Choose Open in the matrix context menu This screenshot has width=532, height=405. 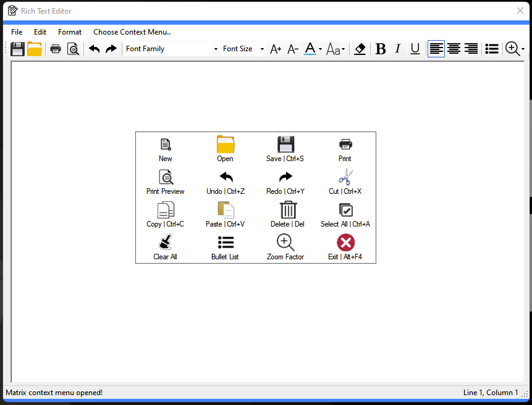(226, 149)
